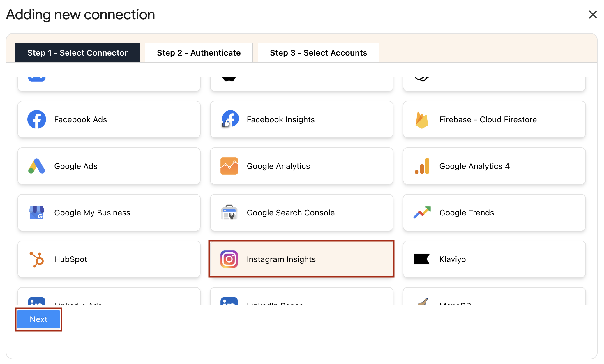Close the Adding new connection dialog
This screenshot has width=604, height=364.
(x=593, y=15)
